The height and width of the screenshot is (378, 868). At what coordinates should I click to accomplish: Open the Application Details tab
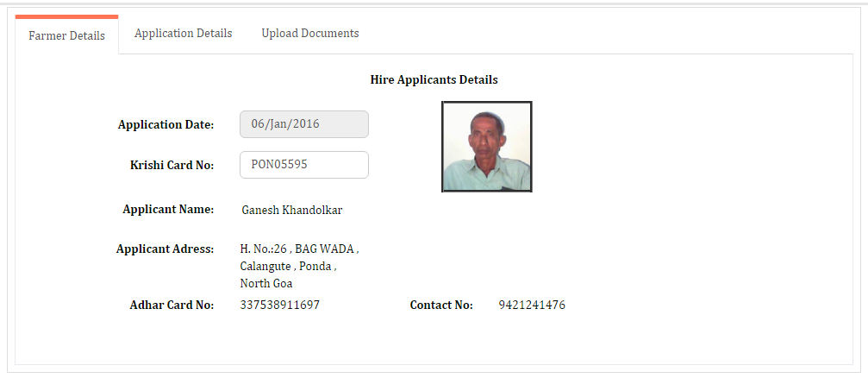pos(184,34)
